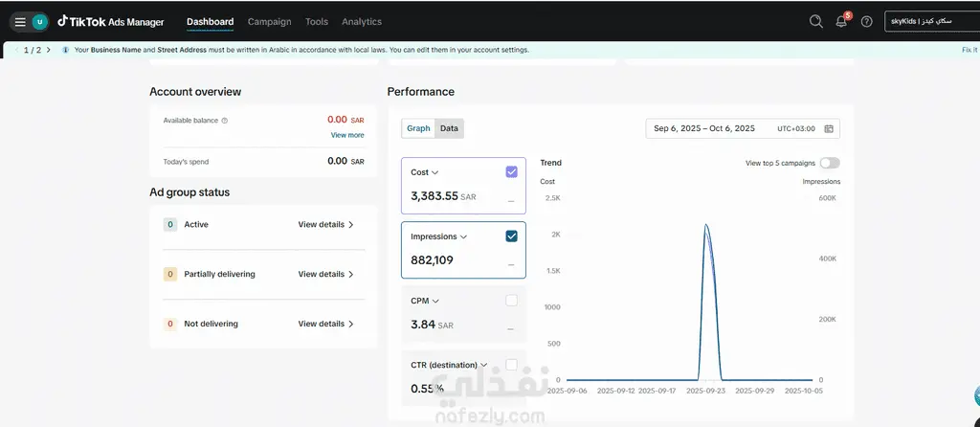Screen dimensions: 980x427
Task: Open the skyKids account selector field
Action: [932, 21]
